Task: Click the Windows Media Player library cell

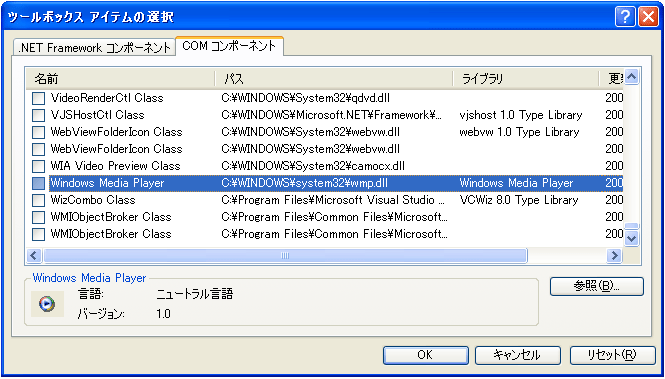Action: [516, 183]
